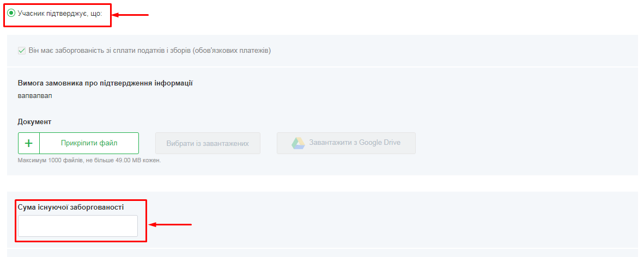The image size is (644, 257).
Task: Click the requirement text 'вапвапвап'
Action: click(35, 95)
